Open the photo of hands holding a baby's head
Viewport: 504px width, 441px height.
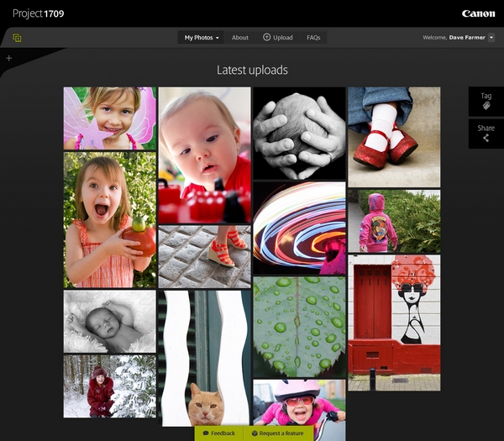(299, 133)
